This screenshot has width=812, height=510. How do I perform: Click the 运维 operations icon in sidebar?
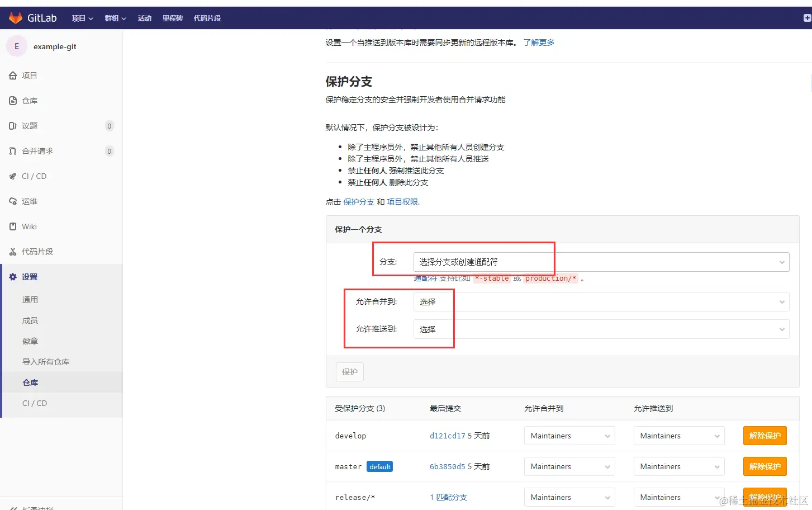[13, 201]
